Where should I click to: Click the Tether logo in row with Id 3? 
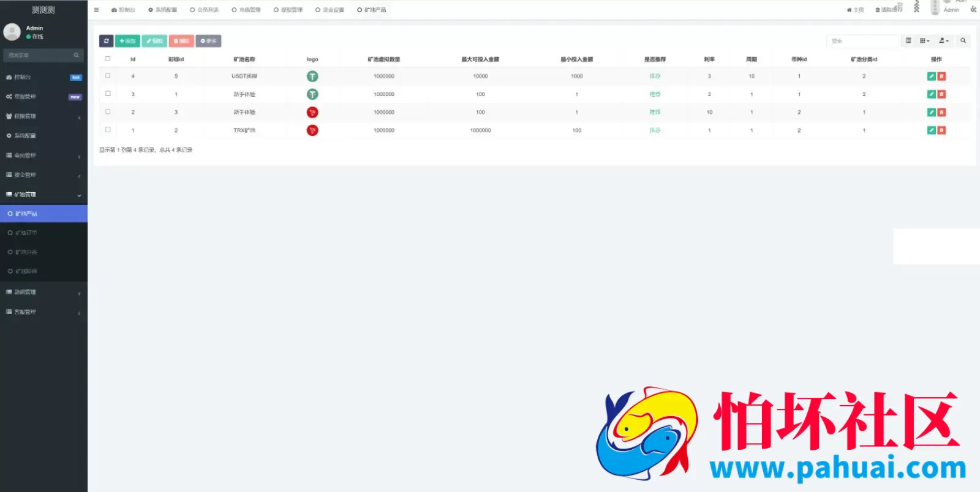(312, 94)
